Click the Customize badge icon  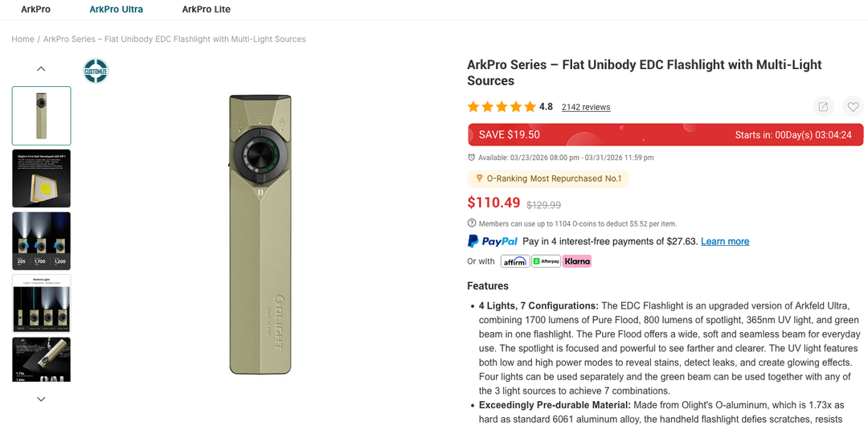coord(96,71)
